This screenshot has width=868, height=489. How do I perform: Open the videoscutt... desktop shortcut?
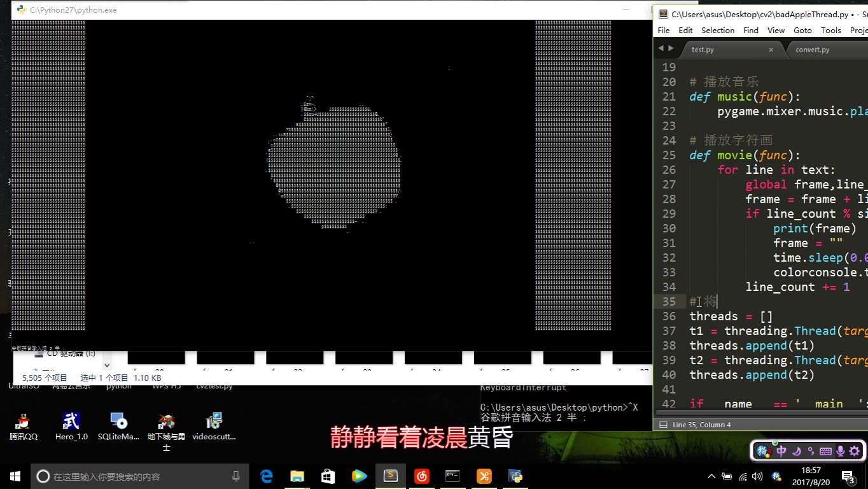point(214,427)
